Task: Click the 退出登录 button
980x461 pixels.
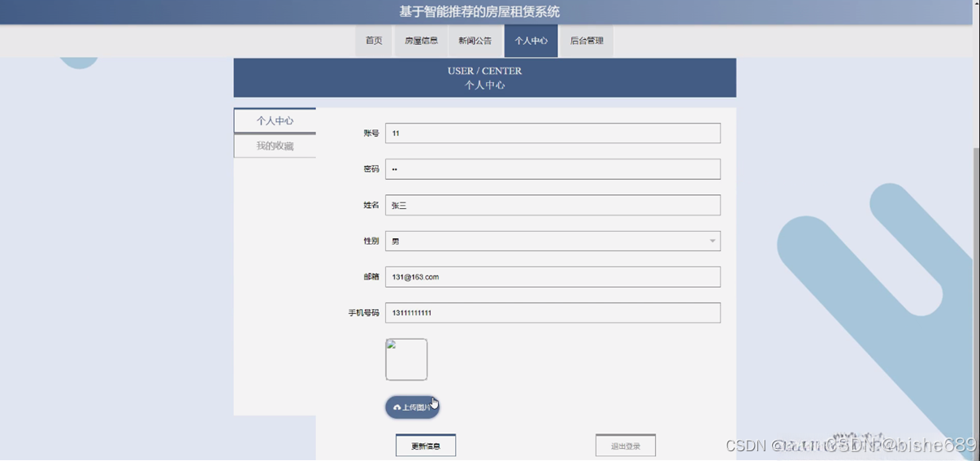Action: [x=626, y=446]
